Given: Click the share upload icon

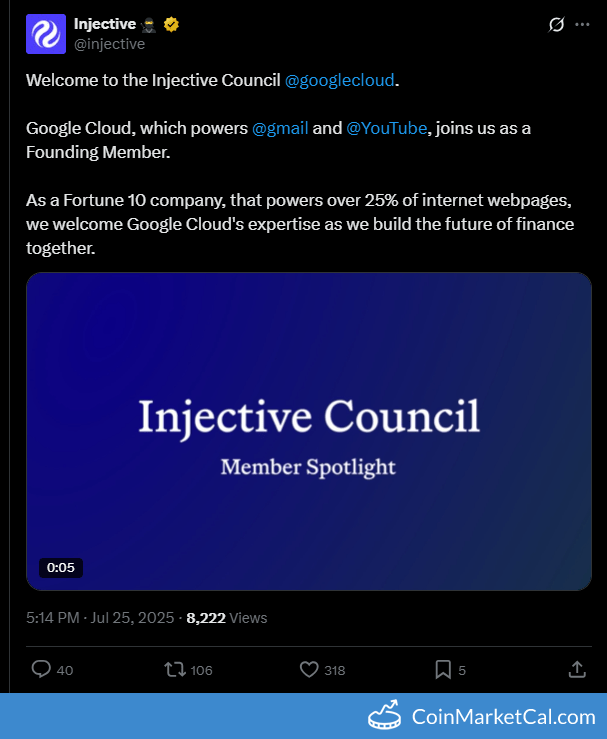Looking at the screenshot, I should [577, 669].
